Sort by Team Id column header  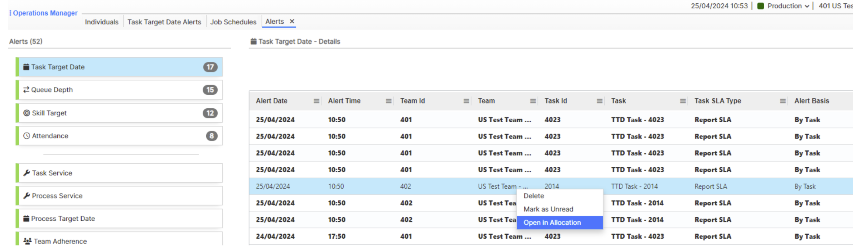(412, 101)
